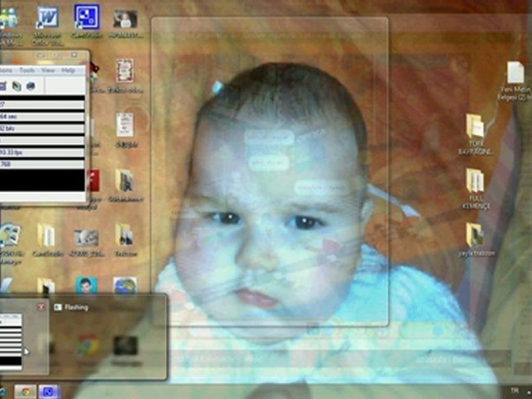Image resolution: width=532 pixels, height=399 pixels.
Task: Click the Chrome icon in the preview popup
Action: pyautogui.click(x=87, y=345)
